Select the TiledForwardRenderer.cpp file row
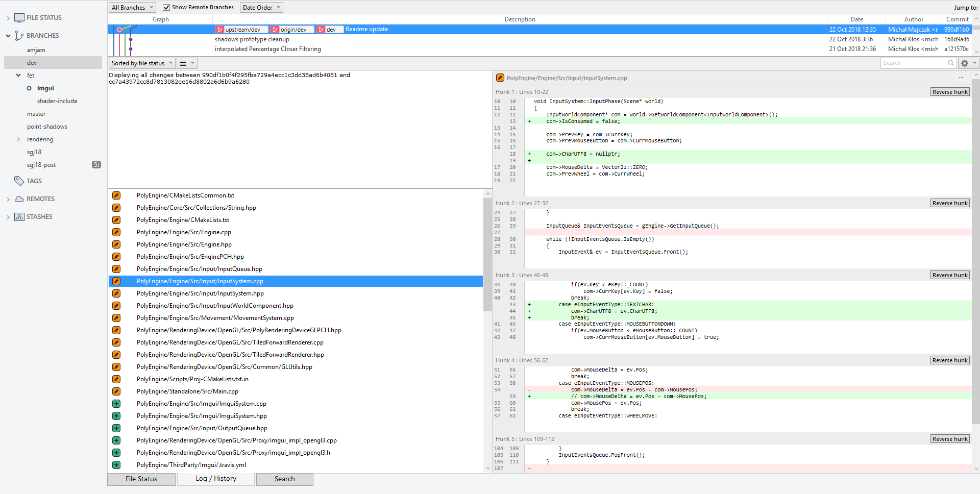Screen dimensions: 980x494 click(x=296, y=342)
